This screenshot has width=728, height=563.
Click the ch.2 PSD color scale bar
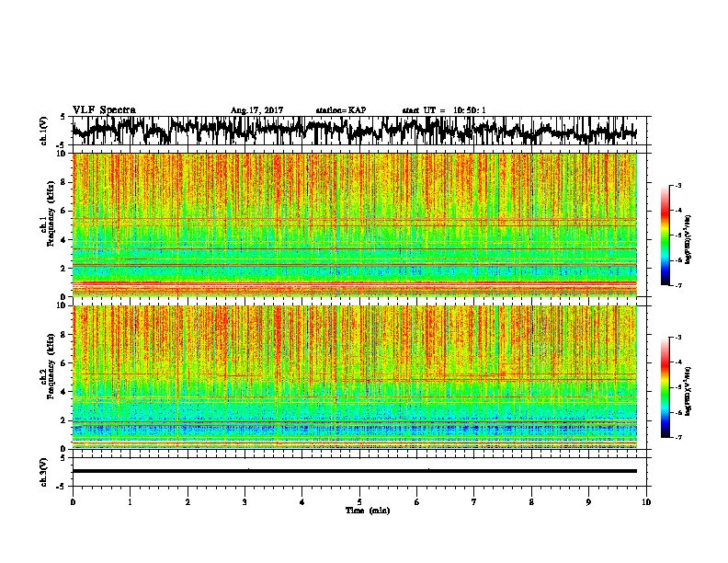[x=665, y=387]
